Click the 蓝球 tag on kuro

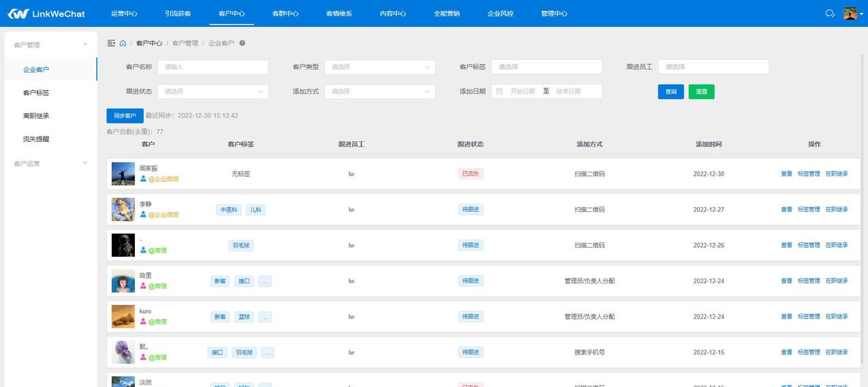(244, 317)
